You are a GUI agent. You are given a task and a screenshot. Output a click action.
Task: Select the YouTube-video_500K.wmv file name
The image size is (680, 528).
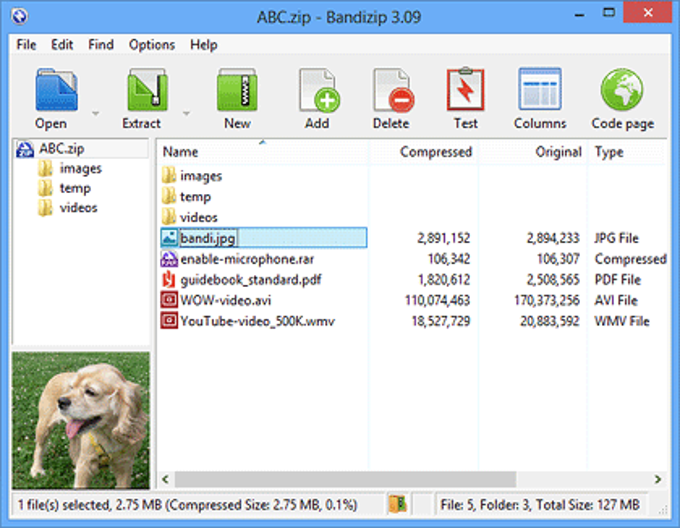tap(258, 321)
